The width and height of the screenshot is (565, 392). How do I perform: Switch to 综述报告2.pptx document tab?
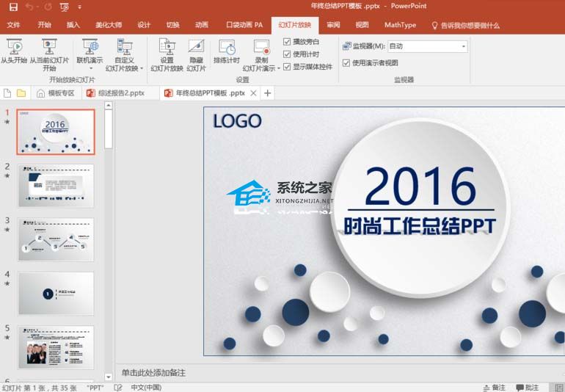pos(120,93)
